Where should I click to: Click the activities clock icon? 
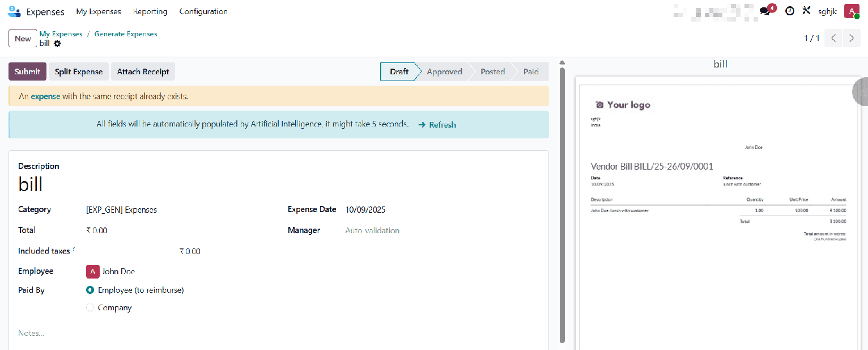pos(789,11)
